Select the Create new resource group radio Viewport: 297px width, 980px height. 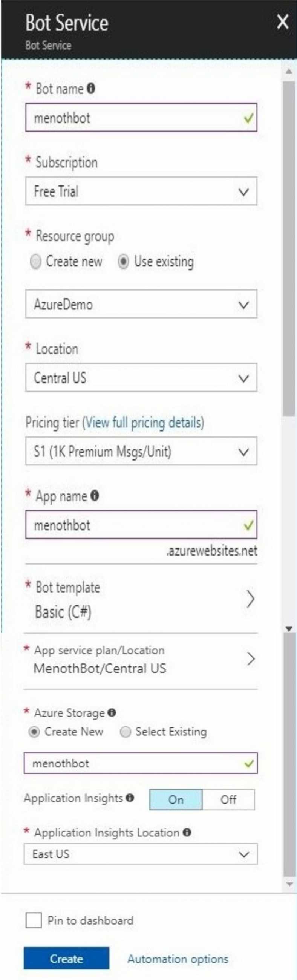pos(35,262)
